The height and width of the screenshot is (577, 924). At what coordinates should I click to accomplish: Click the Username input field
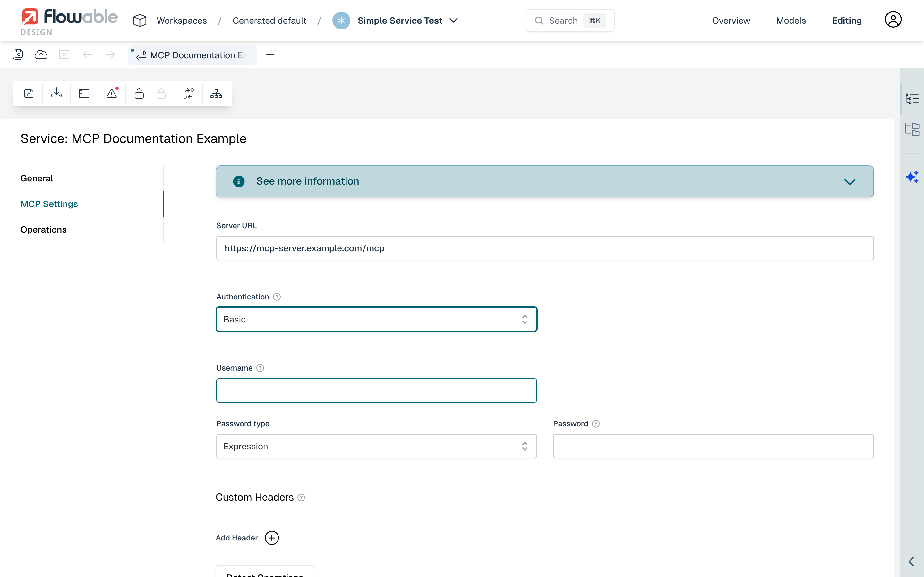376,390
